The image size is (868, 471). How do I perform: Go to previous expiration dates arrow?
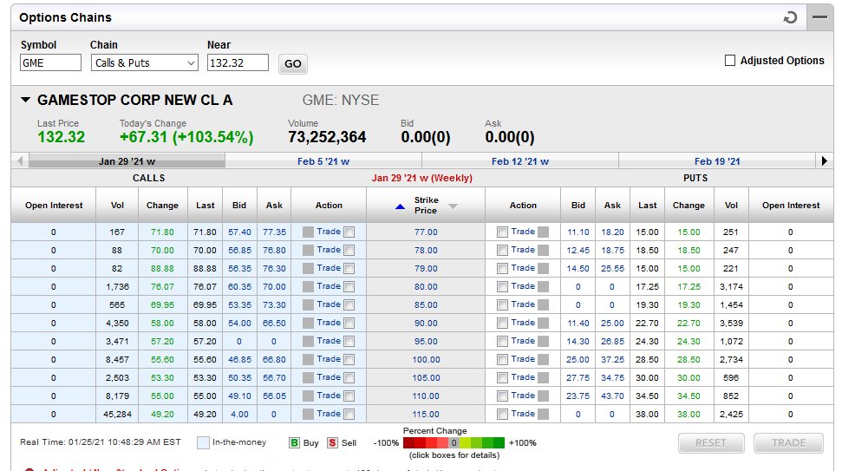tap(20, 161)
